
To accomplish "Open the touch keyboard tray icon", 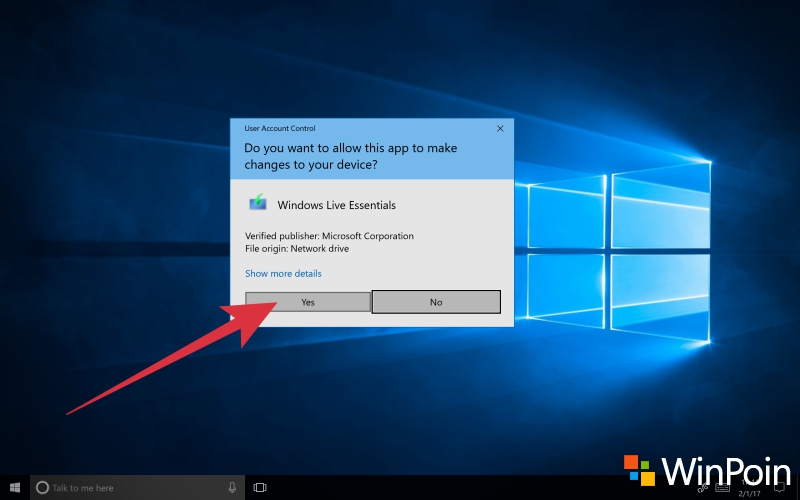I will tap(722, 488).
